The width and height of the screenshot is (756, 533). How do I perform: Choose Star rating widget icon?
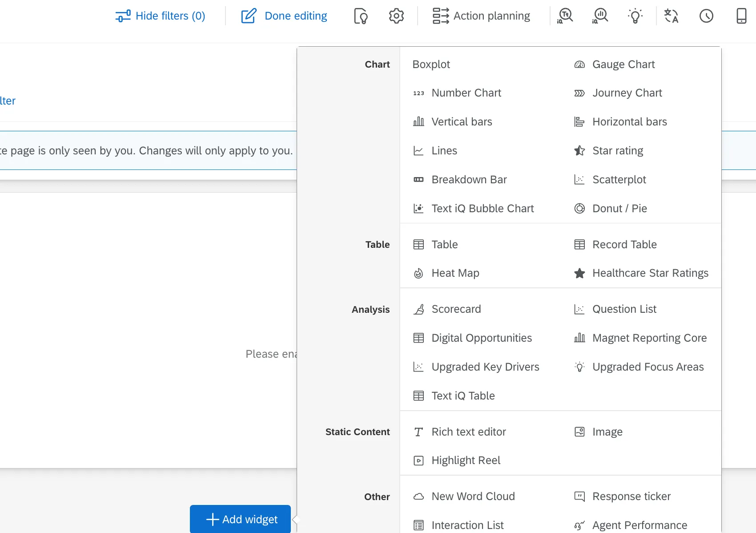click(x=579, y=151)
